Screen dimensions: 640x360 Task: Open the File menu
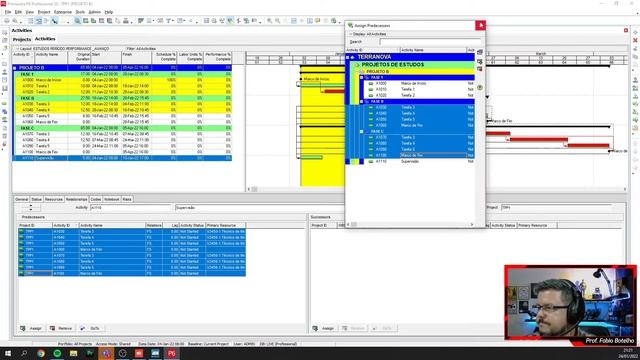pyautogui.click(x=8, y=12)
